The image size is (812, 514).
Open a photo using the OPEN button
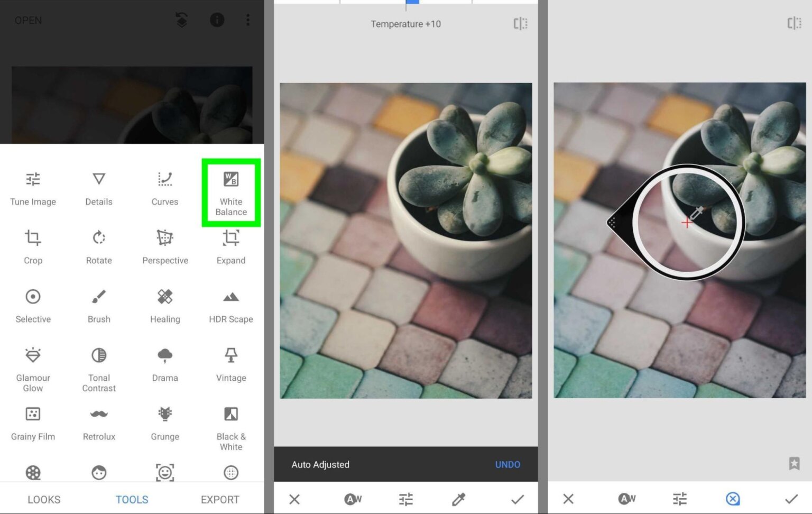pyautogui.click(x=28, y=20)
